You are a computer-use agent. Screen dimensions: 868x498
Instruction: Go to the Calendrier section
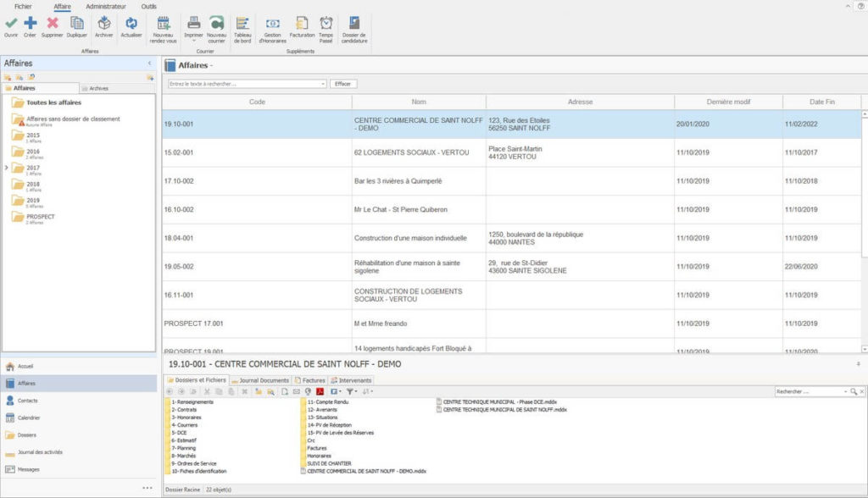30,418
